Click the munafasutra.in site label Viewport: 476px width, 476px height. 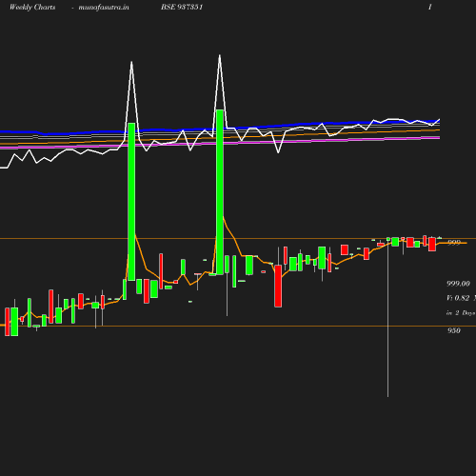[104, 8]
